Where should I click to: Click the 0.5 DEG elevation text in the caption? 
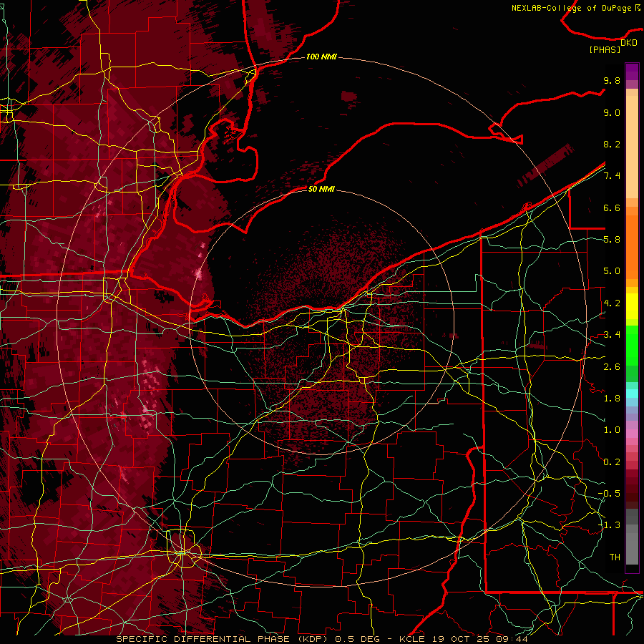pyautogui.click(x=357, y=639)
